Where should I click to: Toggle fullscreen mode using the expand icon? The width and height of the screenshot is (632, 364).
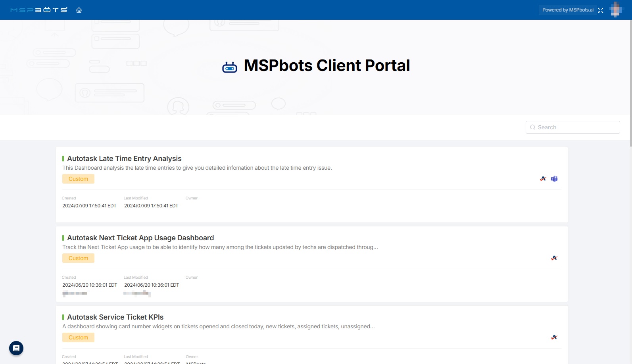pyautogui.click(x=601, y=10)
